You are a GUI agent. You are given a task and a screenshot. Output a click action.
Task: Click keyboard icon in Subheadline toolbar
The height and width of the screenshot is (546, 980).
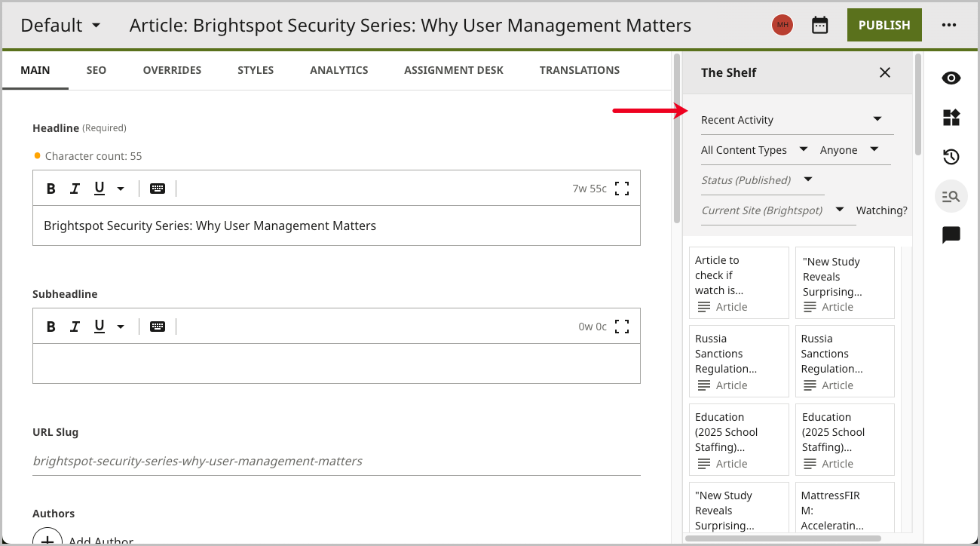pos(158,327)
